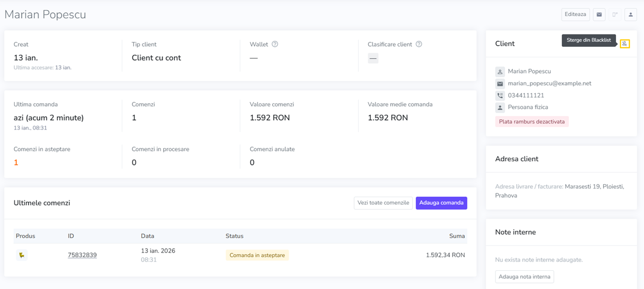644x289 pixels.
Task: Click the Clasificare client dash badge
Action: (x=373, y=58)
